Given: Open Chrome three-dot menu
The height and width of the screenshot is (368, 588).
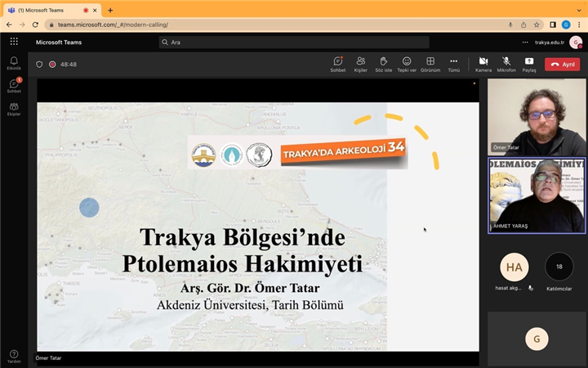Looking at the screenshot, I should (579, 25).
